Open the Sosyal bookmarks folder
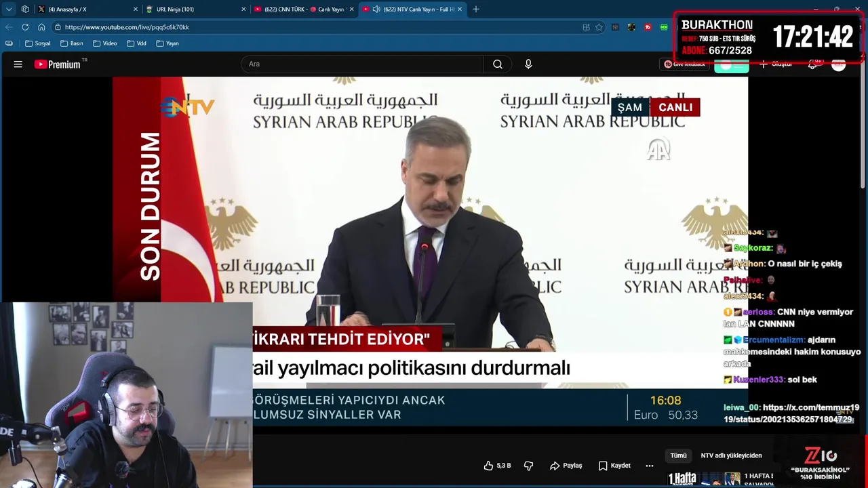This screenshot has width=868, height=488. 38,43
